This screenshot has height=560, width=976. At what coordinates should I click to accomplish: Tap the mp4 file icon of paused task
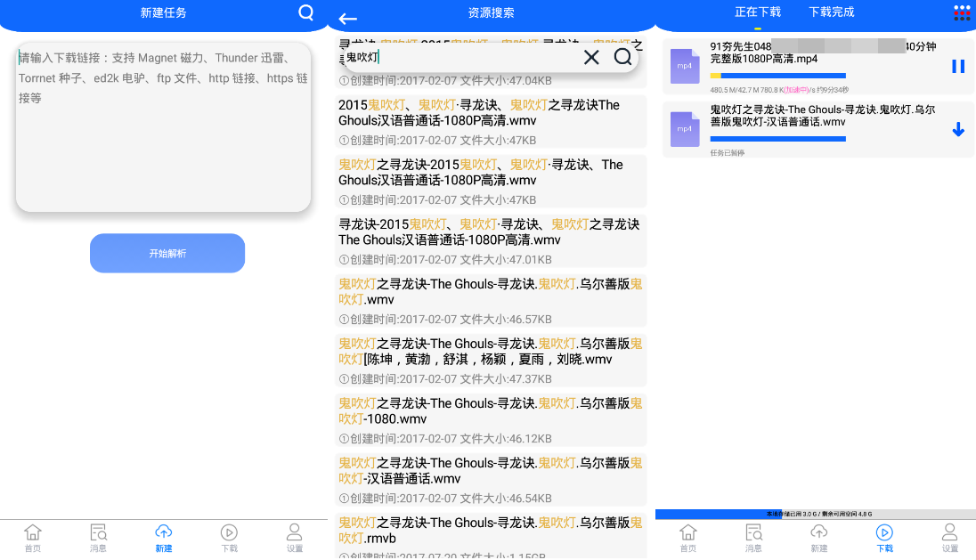[685, 129]
